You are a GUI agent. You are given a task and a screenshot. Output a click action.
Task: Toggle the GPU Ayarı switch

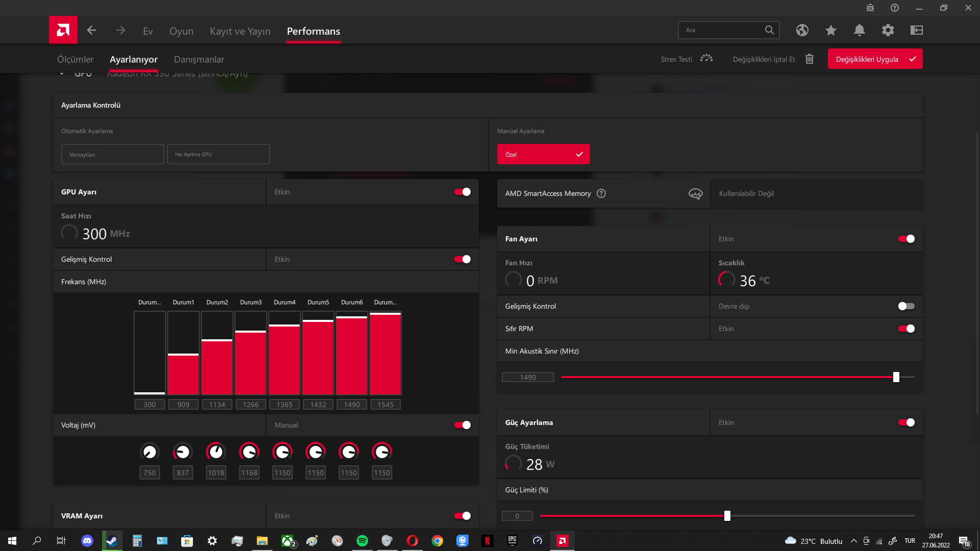tap(462, 192)
